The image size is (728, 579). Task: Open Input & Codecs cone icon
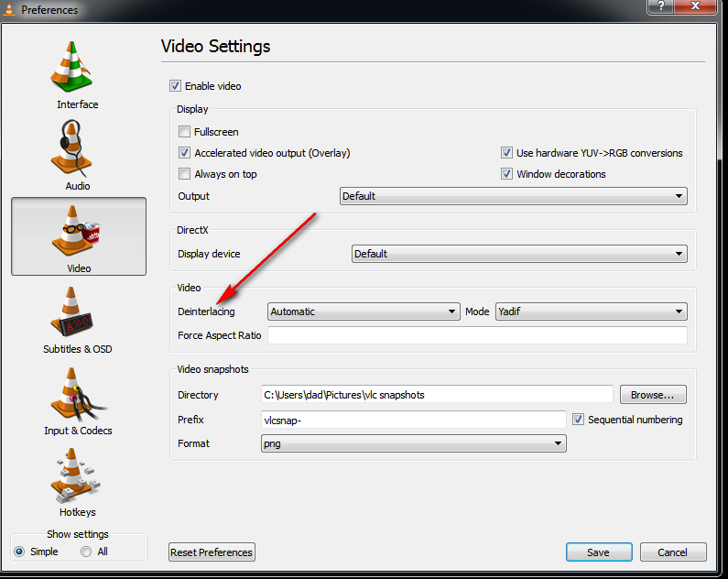pos(78,394)
